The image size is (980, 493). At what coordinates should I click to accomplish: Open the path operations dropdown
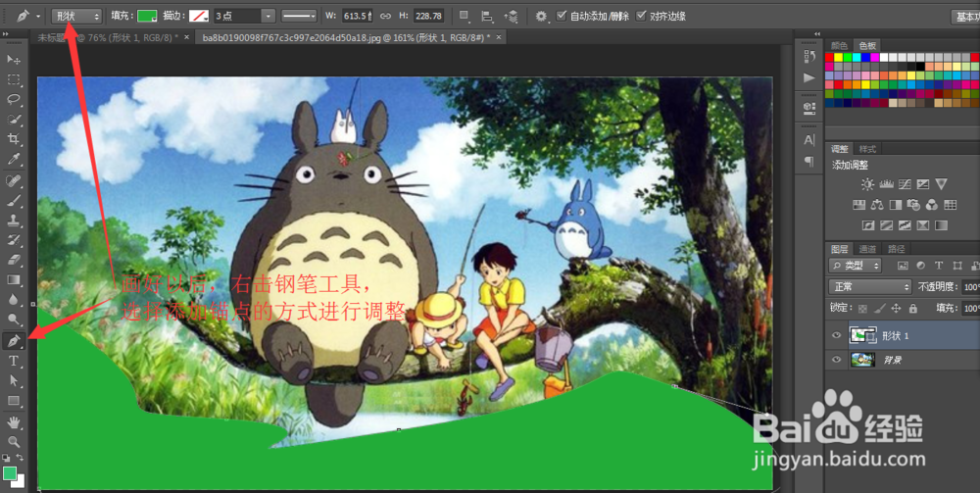[465, 16]
